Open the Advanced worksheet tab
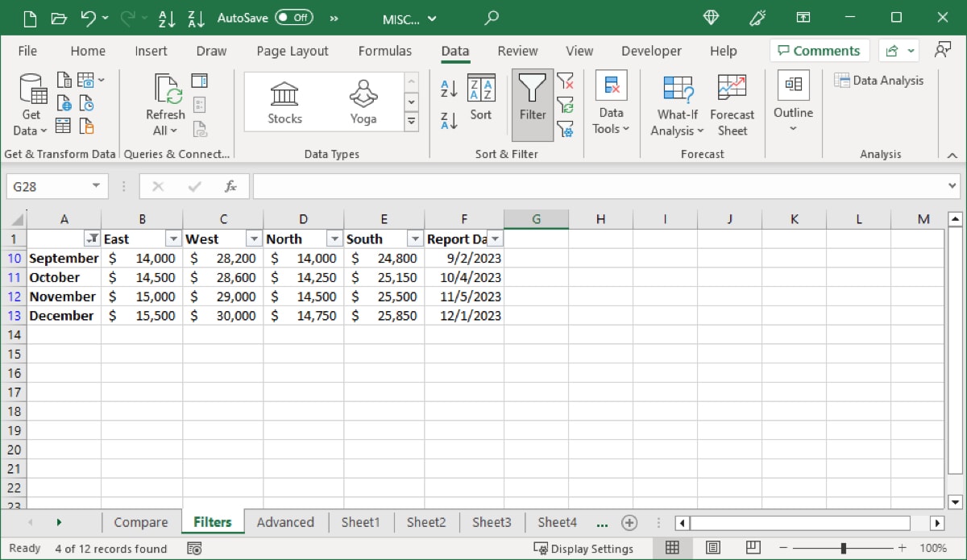Image resolution: width=967 pixels, height=560 pixels. tap(286, 522)
